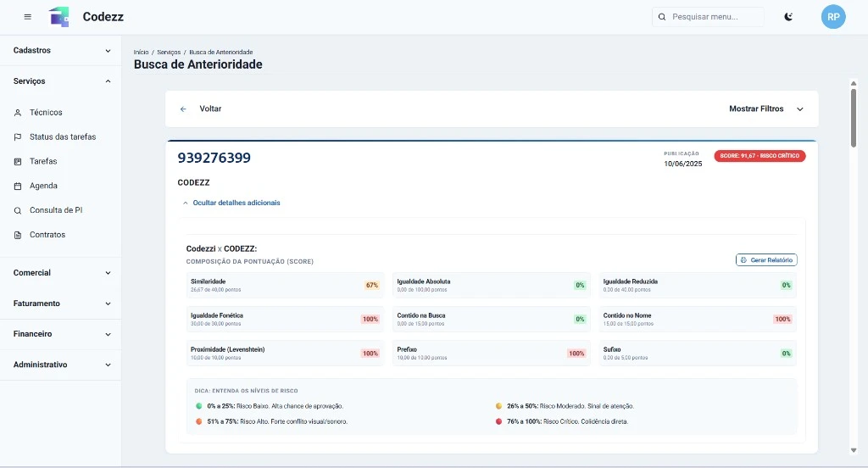Click the Status das tarefas flag icon

click(x=18, y=136)
